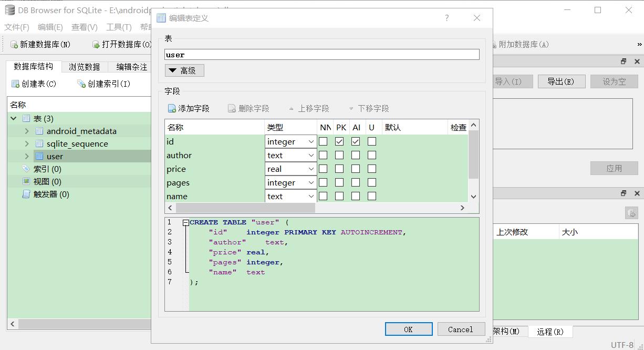The image size is (644, 350).
Task: Click the Triggers icon in tree
Action: [26, 194]
